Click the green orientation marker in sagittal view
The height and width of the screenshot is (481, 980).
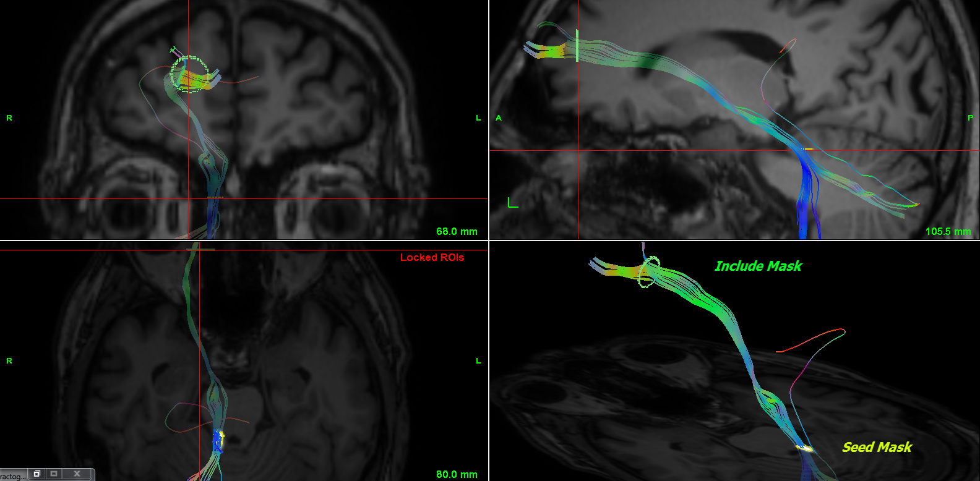[513, 203]
